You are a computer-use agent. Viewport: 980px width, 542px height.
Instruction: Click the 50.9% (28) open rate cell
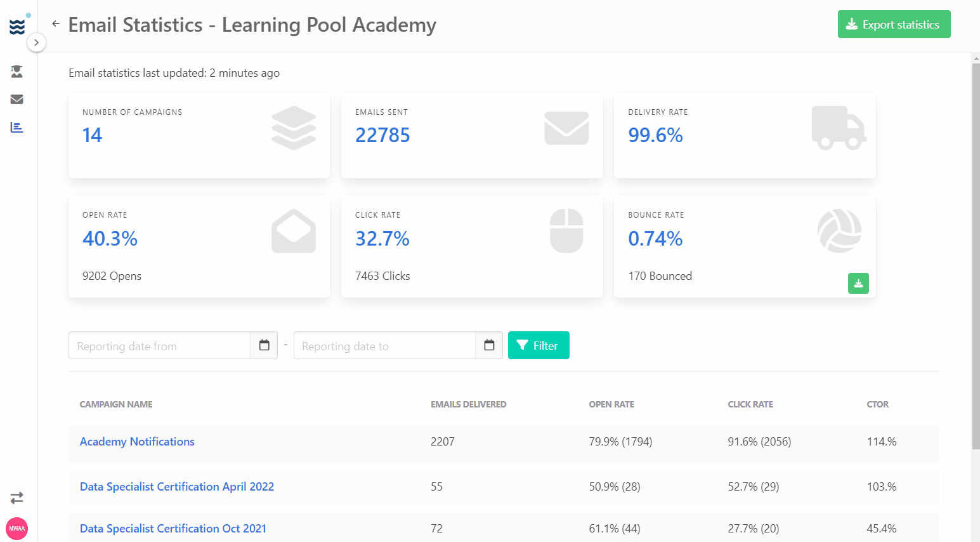(615, 487)
